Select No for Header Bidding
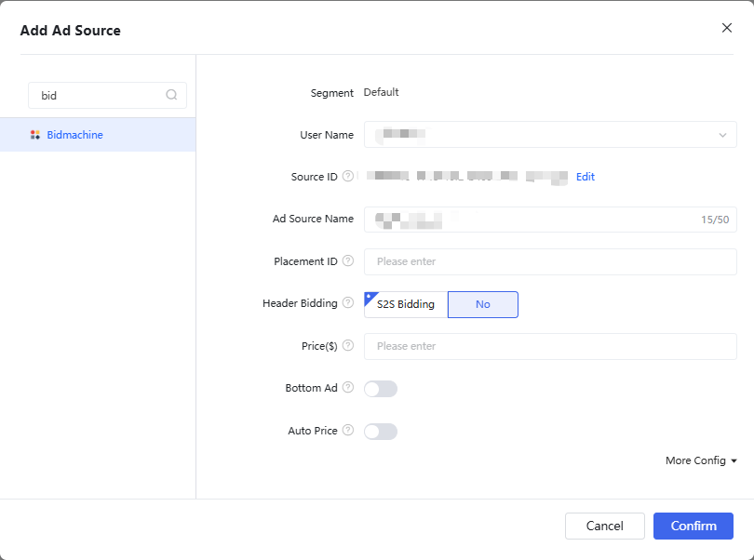This screenshot has width=754, height=560. (x=482, y=304)
